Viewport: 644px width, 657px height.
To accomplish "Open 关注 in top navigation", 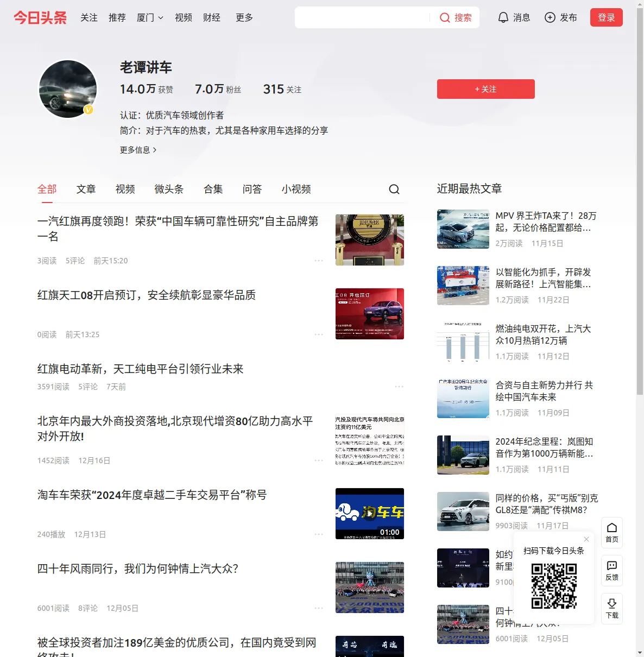I will [x=89, y=17].
